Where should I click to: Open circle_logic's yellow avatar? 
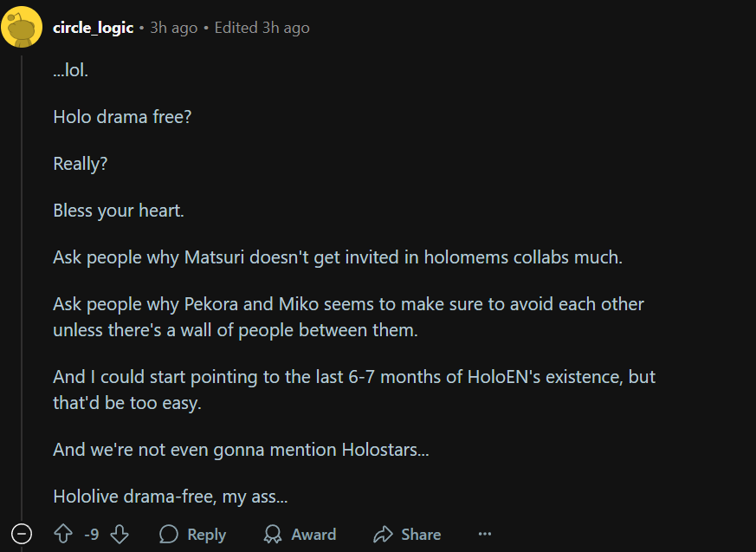click(22, 27)
